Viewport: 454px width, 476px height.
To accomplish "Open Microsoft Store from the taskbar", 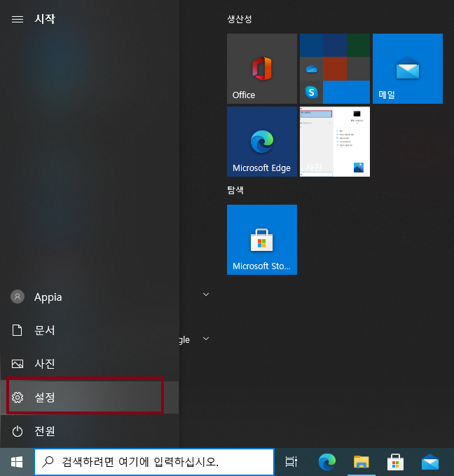I will (x=395, y=462).
